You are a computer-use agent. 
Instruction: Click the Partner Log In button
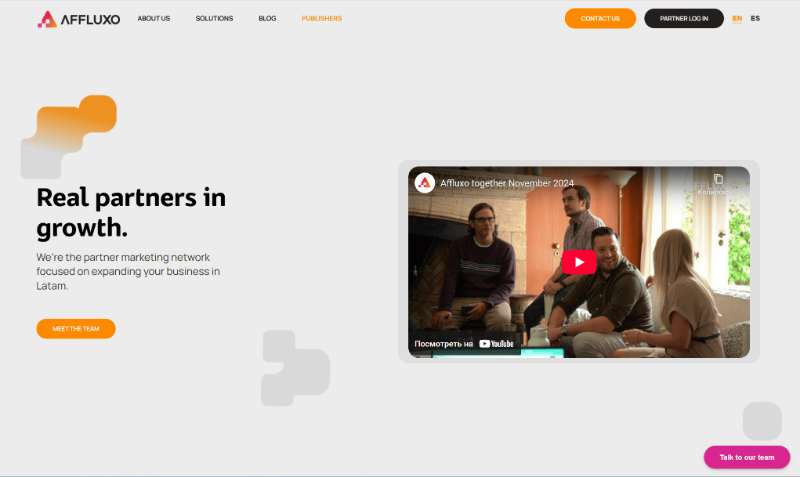point(684,18)
